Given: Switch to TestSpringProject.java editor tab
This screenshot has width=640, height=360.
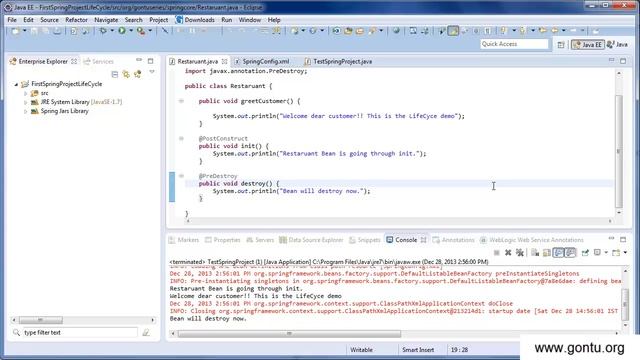Looking at the screenshot, I should pos(338,62).
